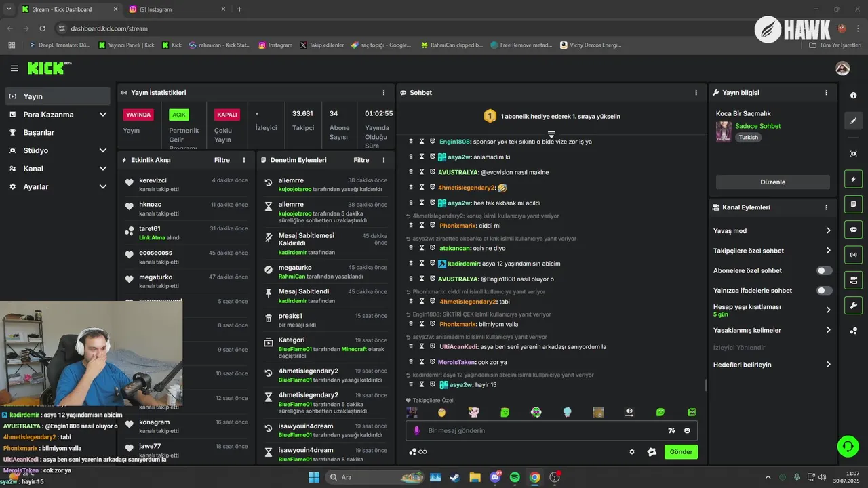
Task: Toggle Abonelere özel sohbet switch
Action: click(x=824, y=270)
